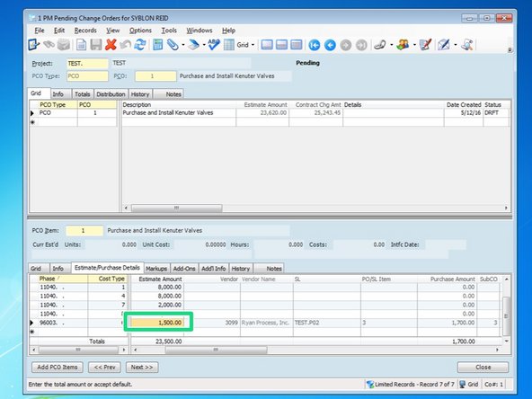This screenshot has height=399, width=532.
Task: Click the Project input field containing TEST.
Action: click(x=87, y=64)
